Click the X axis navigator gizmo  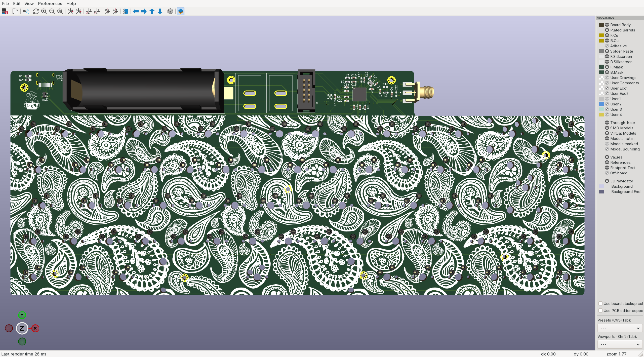coord(35,328)
